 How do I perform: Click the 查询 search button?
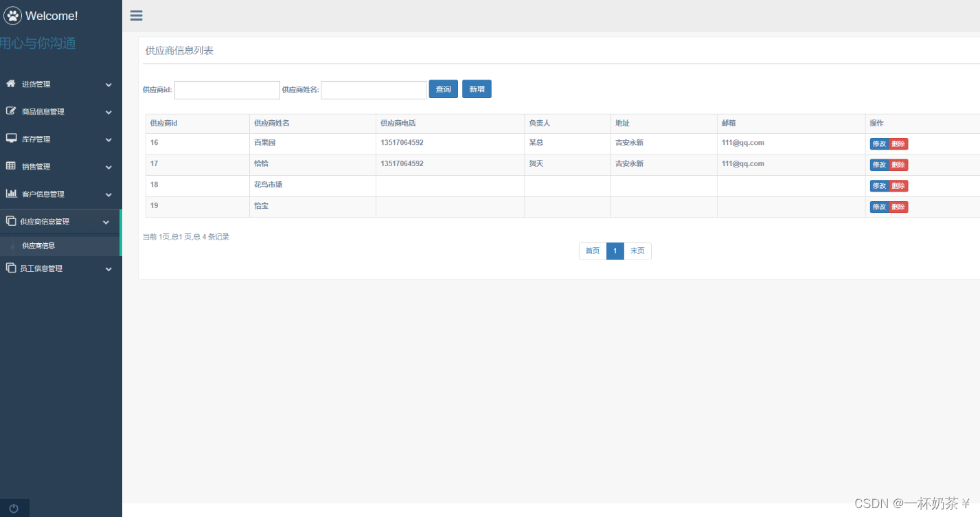pos(444,89)
